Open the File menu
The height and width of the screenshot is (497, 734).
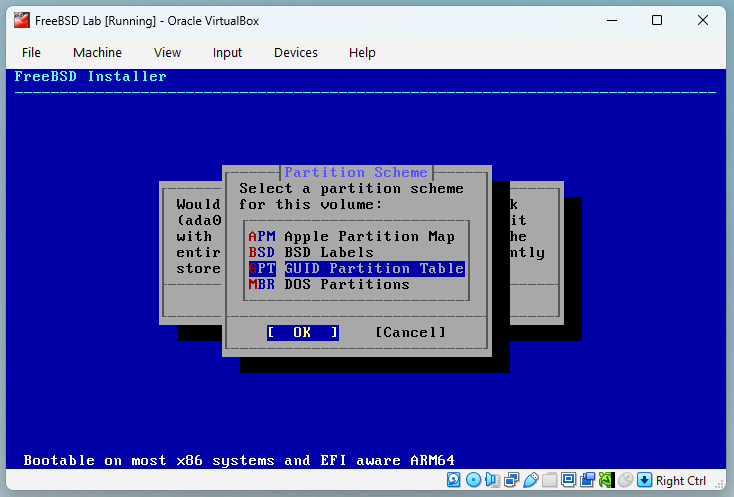tap(31, 52)
